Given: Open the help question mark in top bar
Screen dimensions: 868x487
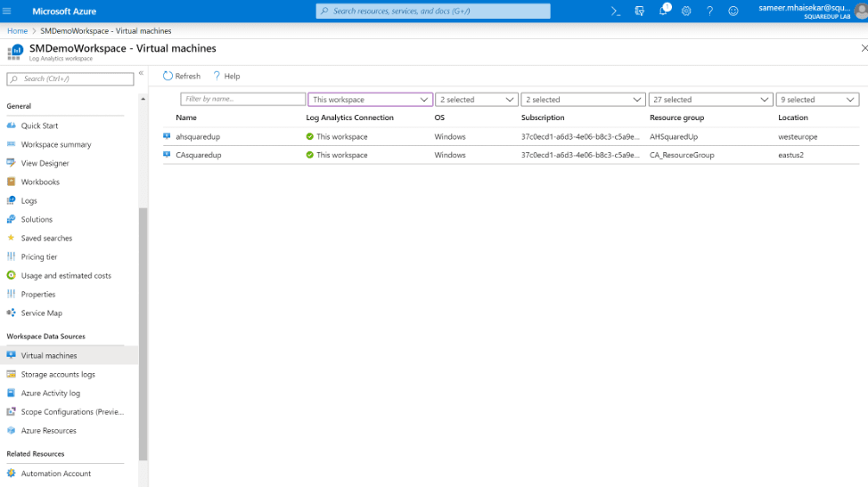Looking at the screenshot, I should pos(709,11).
